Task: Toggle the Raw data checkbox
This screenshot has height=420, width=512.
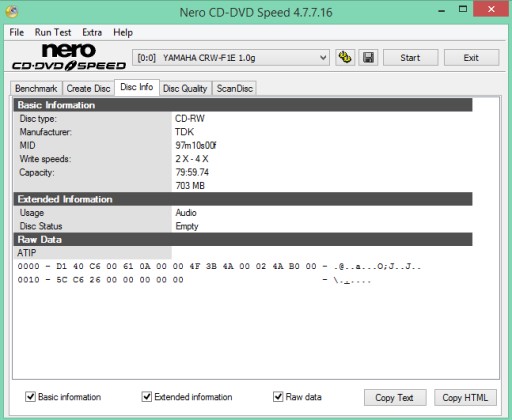Action: coord(278,397)
